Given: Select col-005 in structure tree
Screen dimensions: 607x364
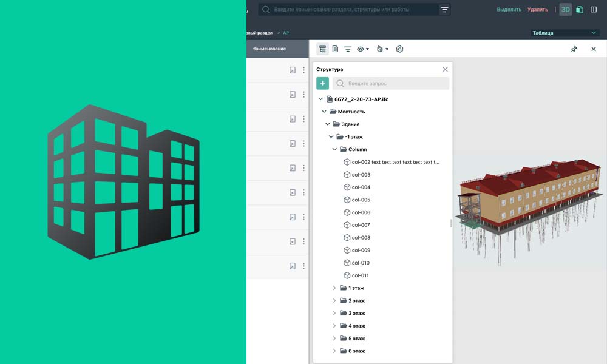Looking at the screenshot, I should click(x=361, y=200).
